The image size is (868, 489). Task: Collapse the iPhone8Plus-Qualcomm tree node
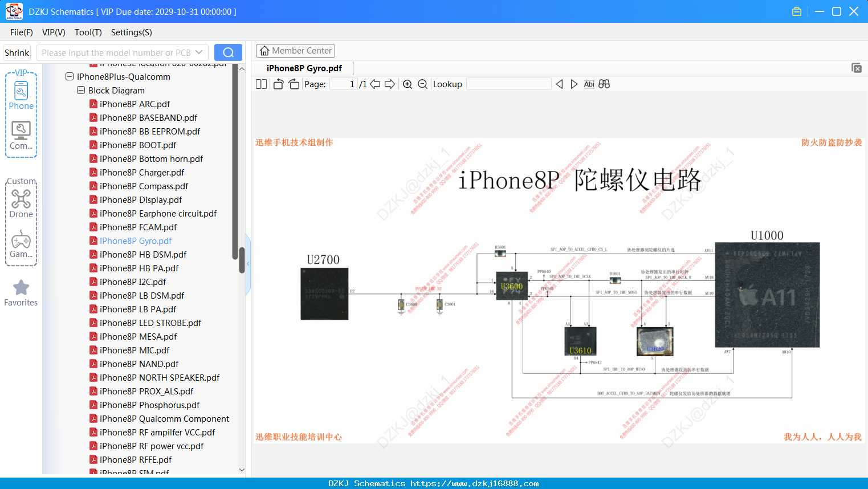pyautogui.click(x=70, y=76)
